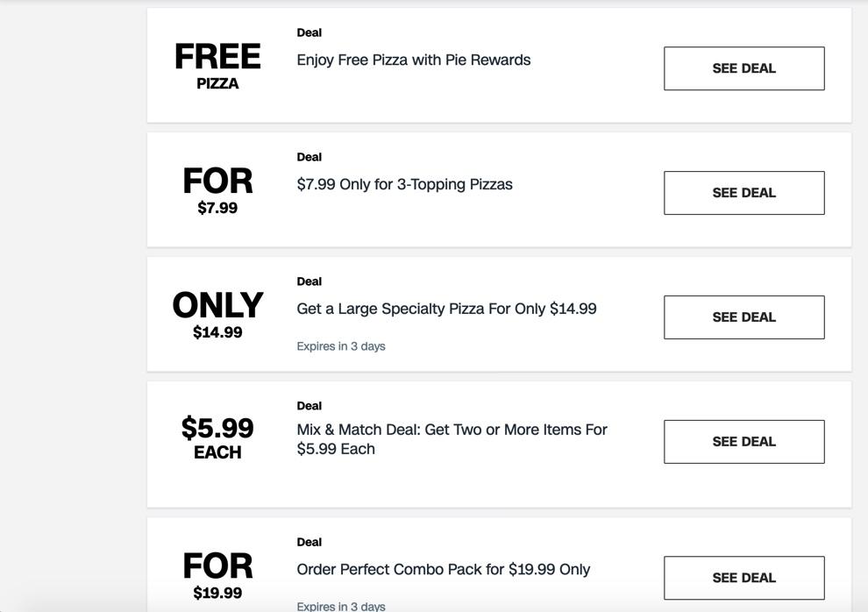The image size is (868, 612).
Task: Click the 'Deal' label above Free Pizza offer
Action: click(x=309, y=32)
